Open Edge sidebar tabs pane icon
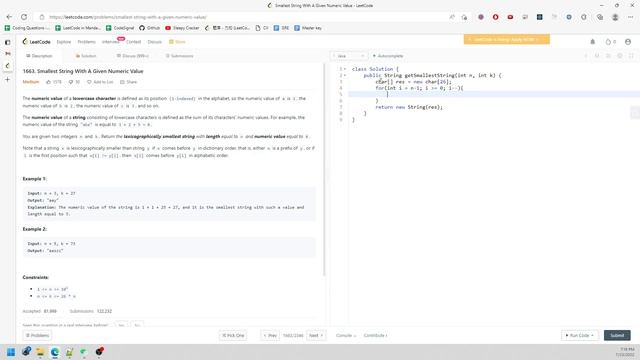640x360 pixels. pyautogui.click(x=7, y=42)
